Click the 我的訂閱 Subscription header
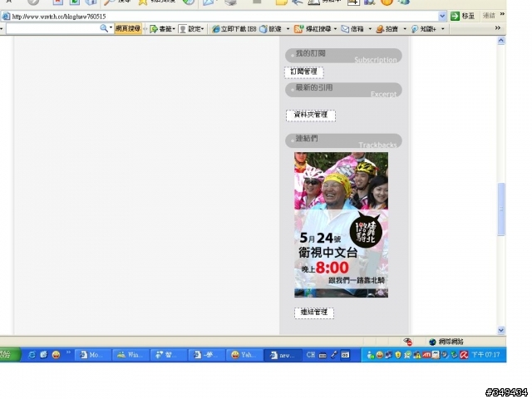The image size is (532, 399). [343, 56]
